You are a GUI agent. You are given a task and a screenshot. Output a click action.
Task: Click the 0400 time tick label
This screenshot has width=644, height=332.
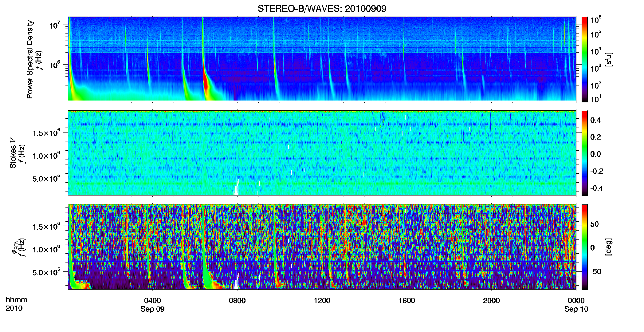click(x=152, y=300)
